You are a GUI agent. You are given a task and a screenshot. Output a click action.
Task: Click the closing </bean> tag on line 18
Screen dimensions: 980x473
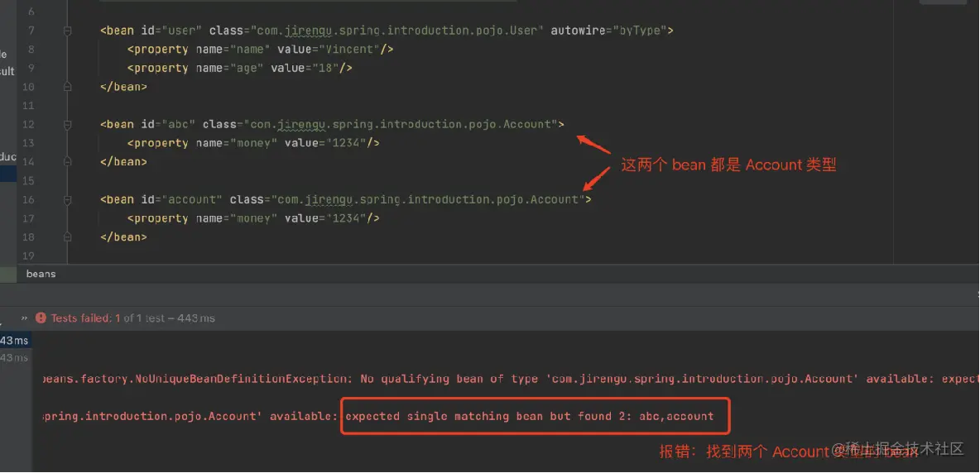click(123, 237)
